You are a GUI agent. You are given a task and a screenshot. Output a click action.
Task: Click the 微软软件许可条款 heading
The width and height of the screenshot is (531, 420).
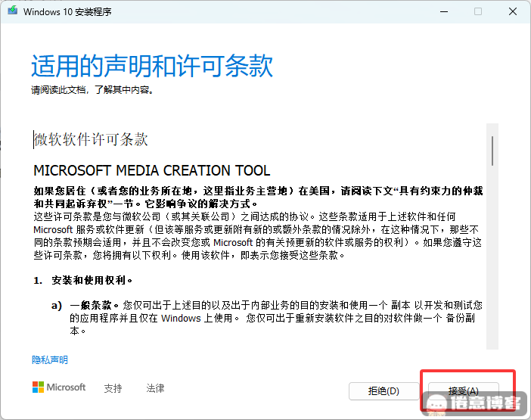pos(92,140)
